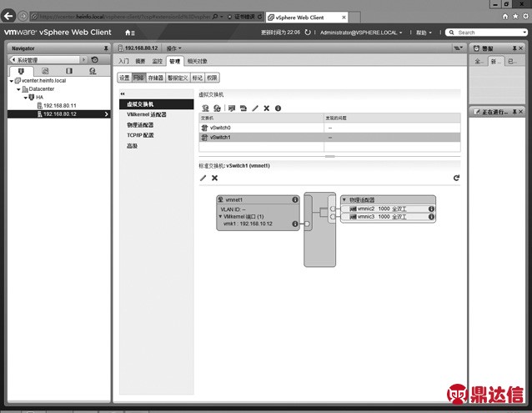Viewport: 532px width, 413px height.
Task: Open browser favorites star icon
Action: (515, 17)
